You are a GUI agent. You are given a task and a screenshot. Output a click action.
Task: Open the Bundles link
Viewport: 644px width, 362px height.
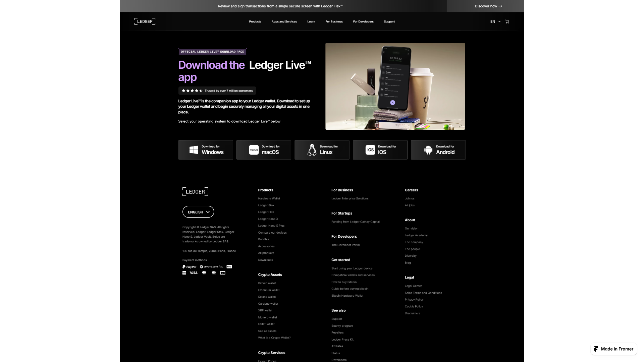(263, 239)
